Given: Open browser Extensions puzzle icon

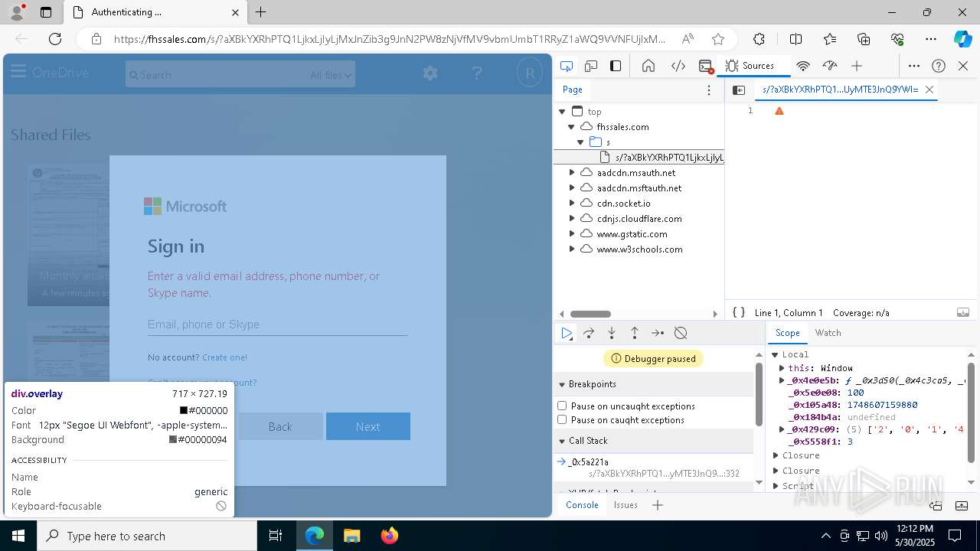Looking at the screenshot, I should point(759,39).
